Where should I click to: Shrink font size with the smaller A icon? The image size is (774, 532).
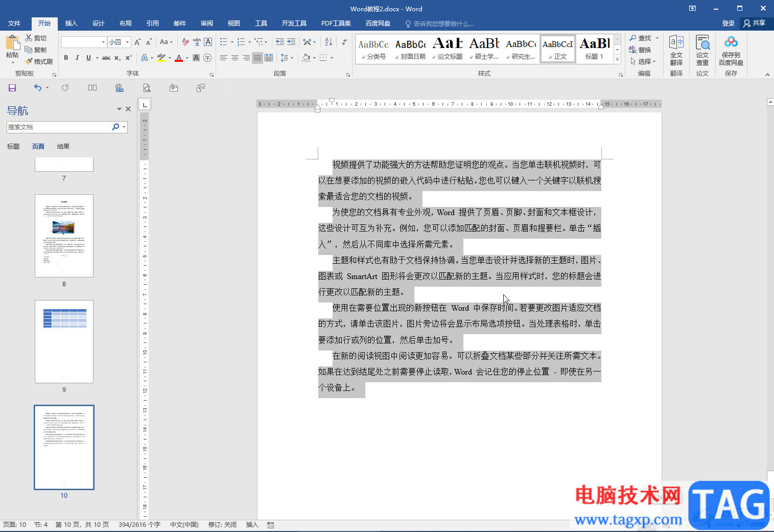[x=149, y=42]
